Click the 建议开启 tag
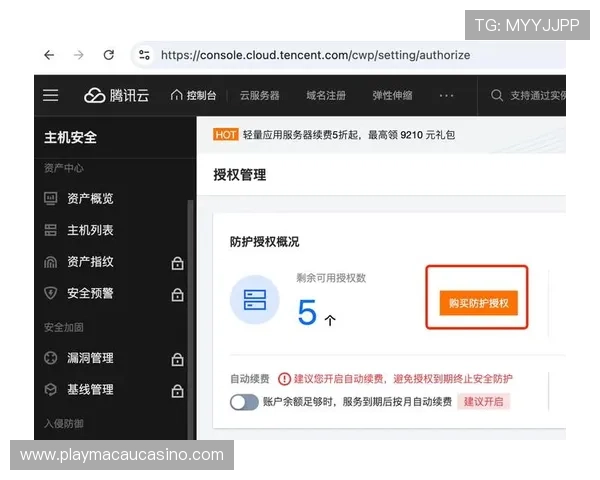This screenshot has height=480, width=600. (484, 402)
